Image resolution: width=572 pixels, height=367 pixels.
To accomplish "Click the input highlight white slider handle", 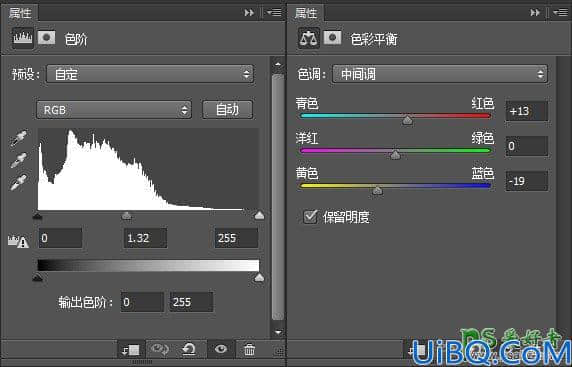I will point(259,216).
